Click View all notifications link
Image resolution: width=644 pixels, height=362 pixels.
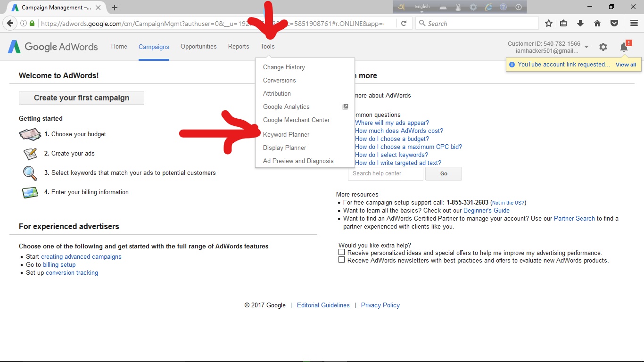626,65
